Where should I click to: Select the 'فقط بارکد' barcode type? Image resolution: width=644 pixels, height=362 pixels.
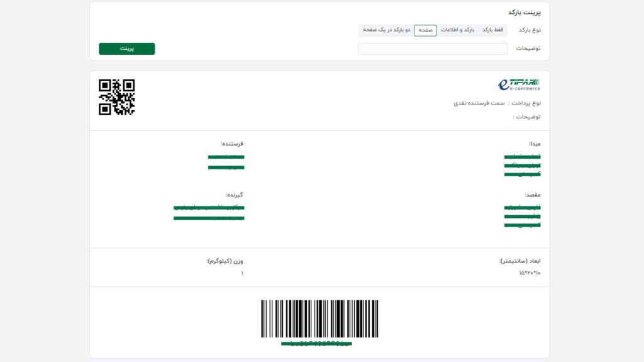pos(492,30)
